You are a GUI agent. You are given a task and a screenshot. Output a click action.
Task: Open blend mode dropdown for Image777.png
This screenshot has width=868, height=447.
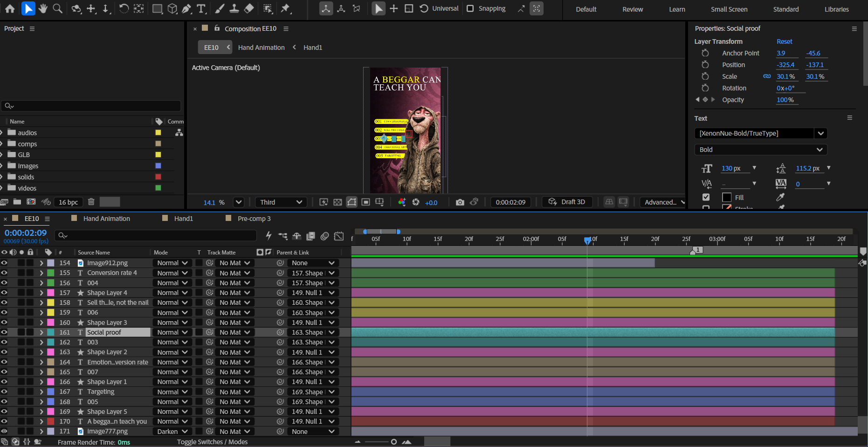(x=172, y=432)
